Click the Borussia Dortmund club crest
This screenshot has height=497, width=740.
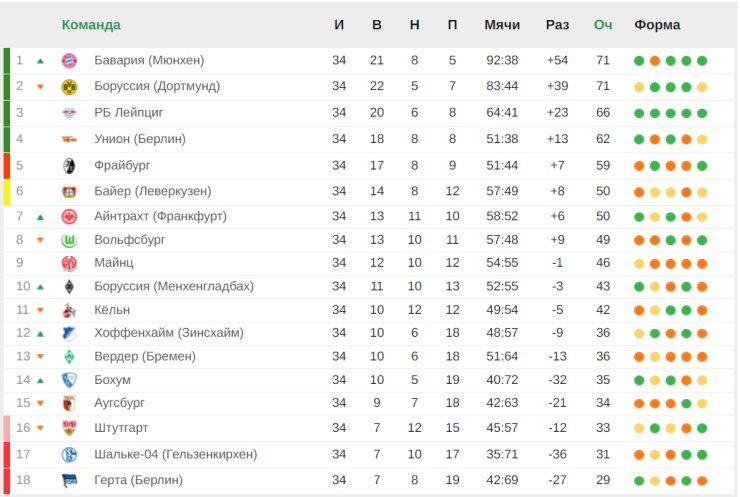[69, 87]
